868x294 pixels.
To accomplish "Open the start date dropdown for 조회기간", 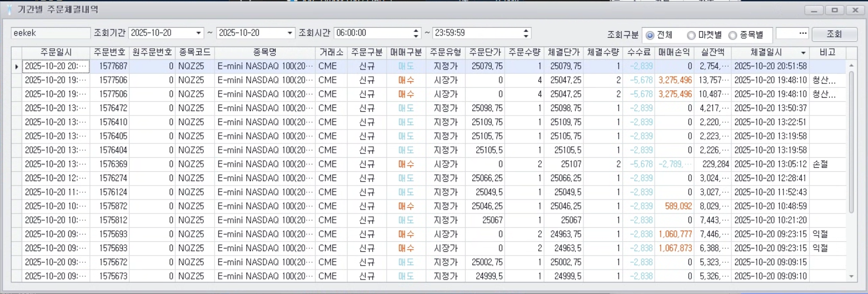I will click(199, 33).
